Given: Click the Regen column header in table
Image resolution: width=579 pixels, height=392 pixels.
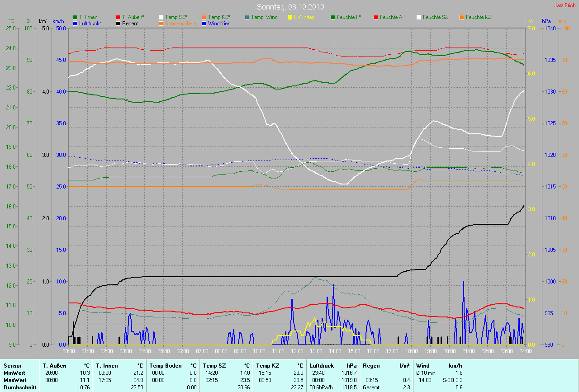Looking at the screenshot, I should (371, 365).
